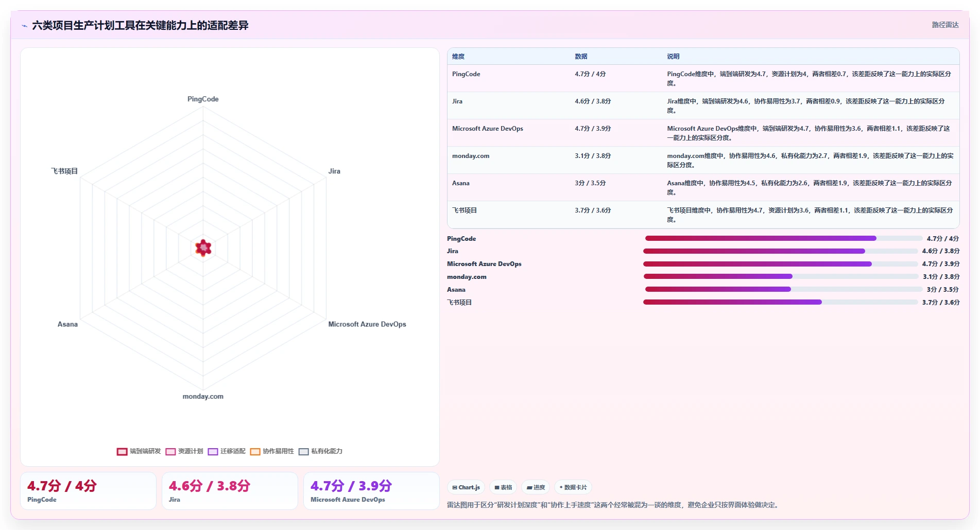The height and width of the screenshot is (530, 980).
Task: Click the Chart.js tag
Action: click(466, 487)
